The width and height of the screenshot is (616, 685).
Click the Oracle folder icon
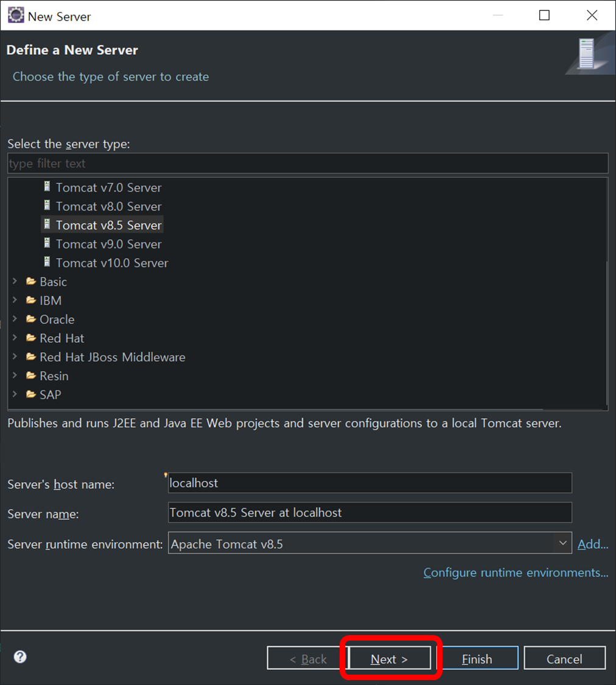[x=31, y=318]
